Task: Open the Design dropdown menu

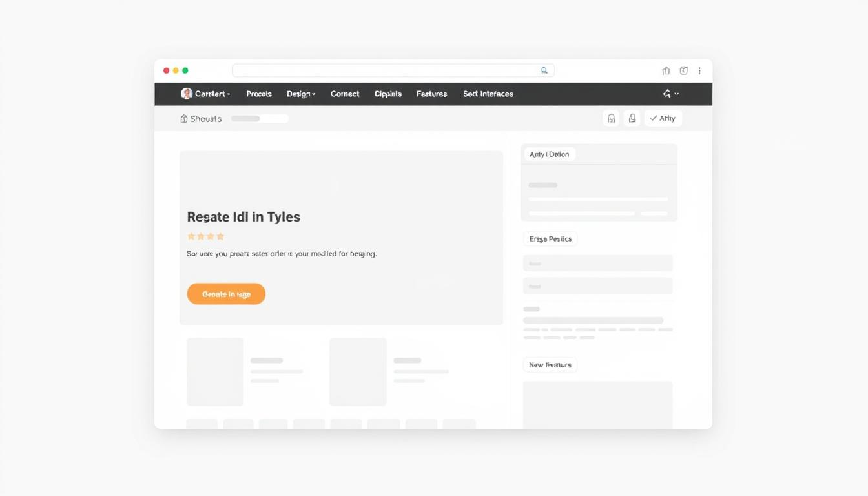Action: coord(301,94)
